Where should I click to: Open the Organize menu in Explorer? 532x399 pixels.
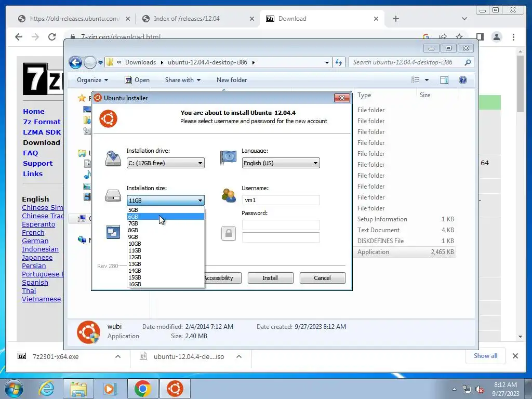(x=92, y=80)
